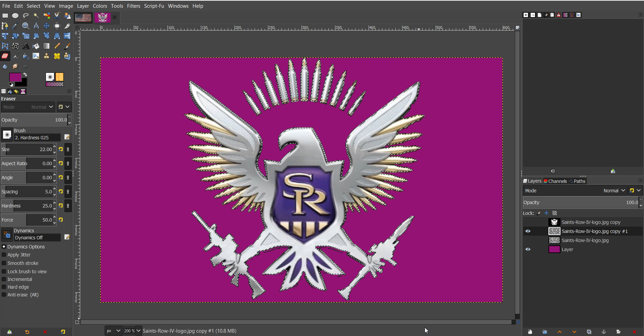This screenshot has width=644, height=336.
Task: Duplicate the selected layer
Action: pos(589,332)
